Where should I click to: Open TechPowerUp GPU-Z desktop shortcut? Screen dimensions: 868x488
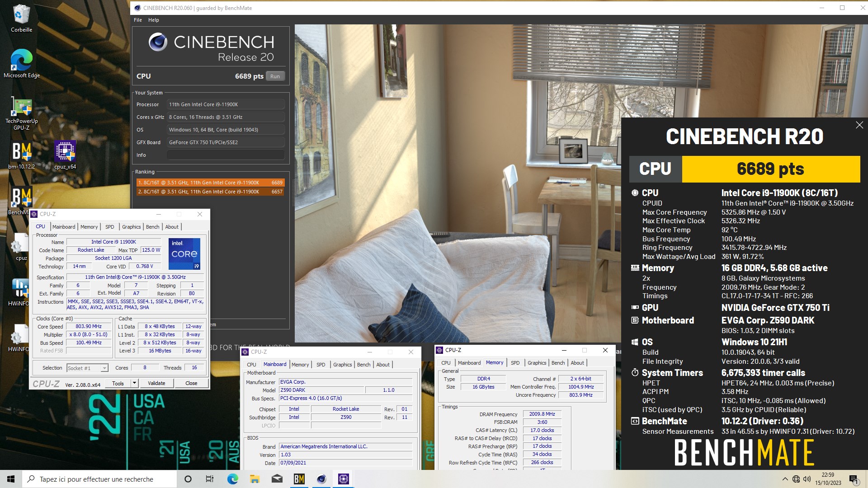[21, 113]
